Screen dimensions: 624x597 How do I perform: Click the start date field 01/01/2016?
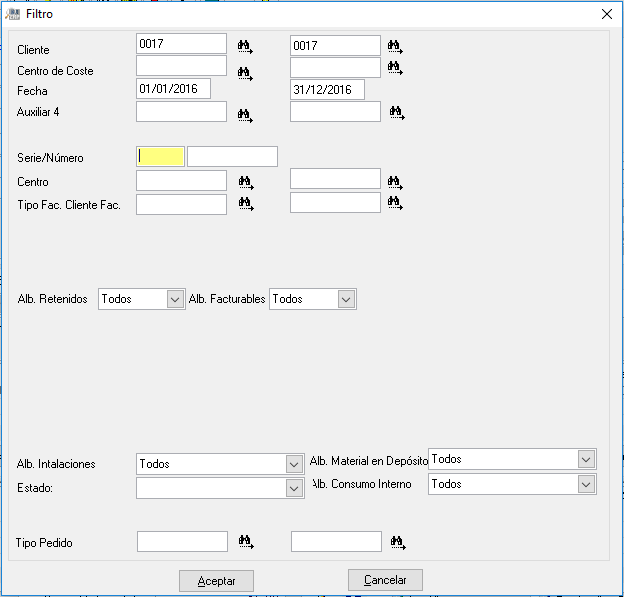pyautogui.click(x=174, y=89)
